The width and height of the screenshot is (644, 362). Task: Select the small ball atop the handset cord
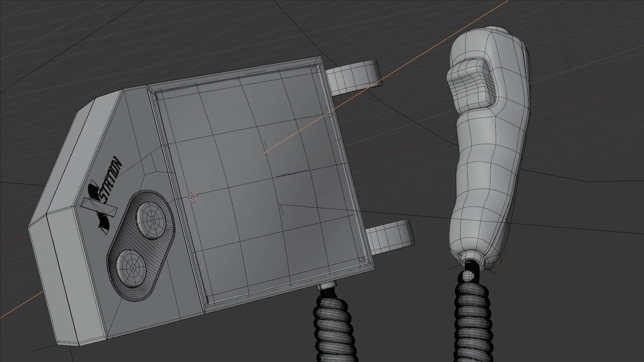(x=468, y=276)
